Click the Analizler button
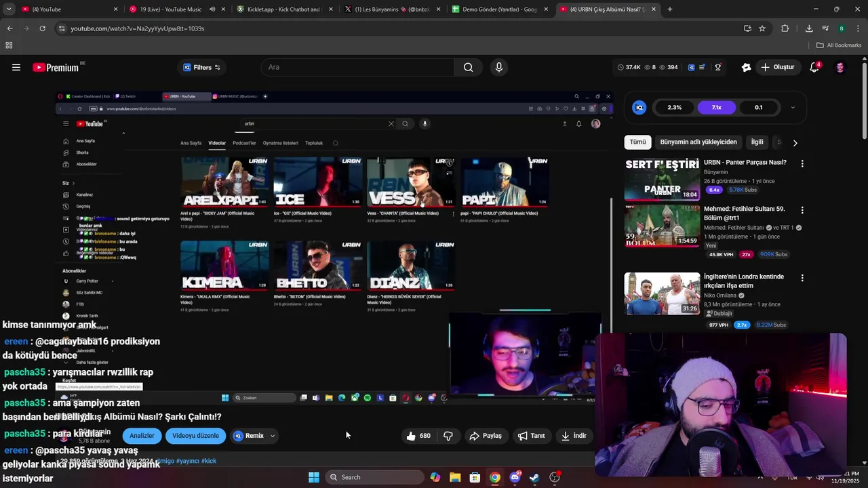Viewport: 868px width, 488px height. click(142, 436)
